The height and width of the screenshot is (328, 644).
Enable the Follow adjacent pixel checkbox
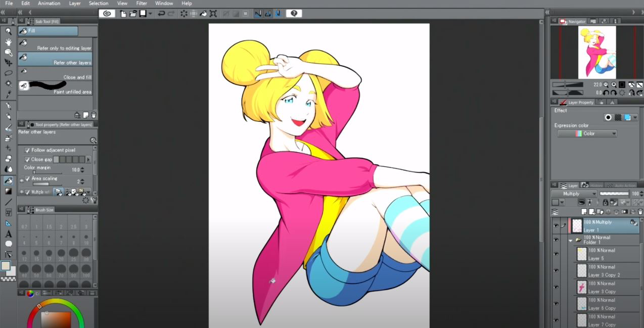27,150
